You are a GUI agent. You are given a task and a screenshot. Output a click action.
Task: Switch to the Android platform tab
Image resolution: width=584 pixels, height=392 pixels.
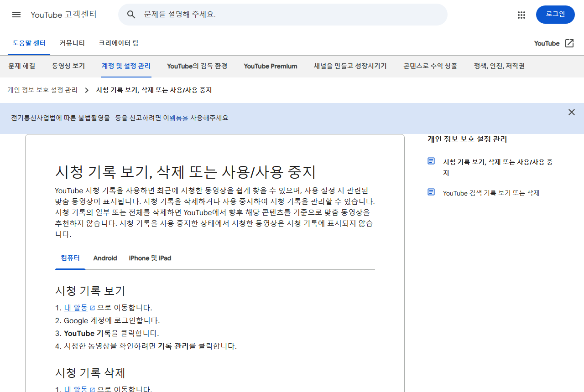pyautogui.click(x=105, y=258)
